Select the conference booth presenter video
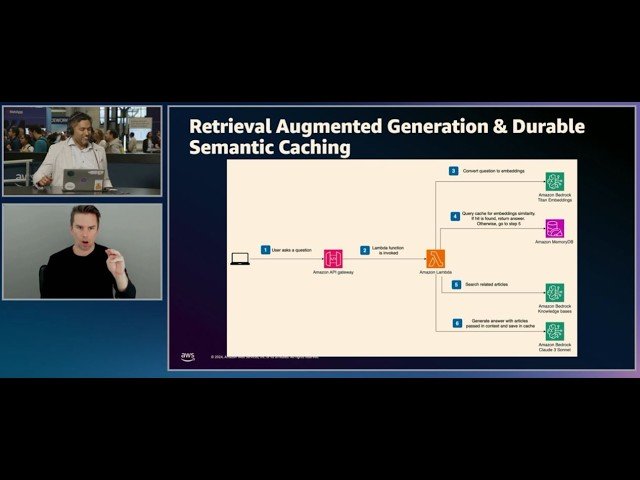This screenshot has width=640, height=480. click(82, 151)
